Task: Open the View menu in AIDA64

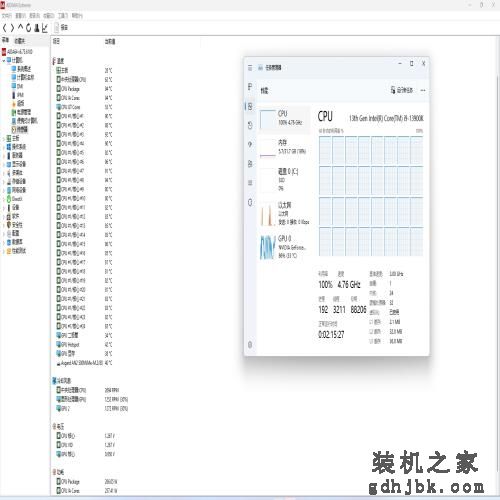Action: [21, 16]
